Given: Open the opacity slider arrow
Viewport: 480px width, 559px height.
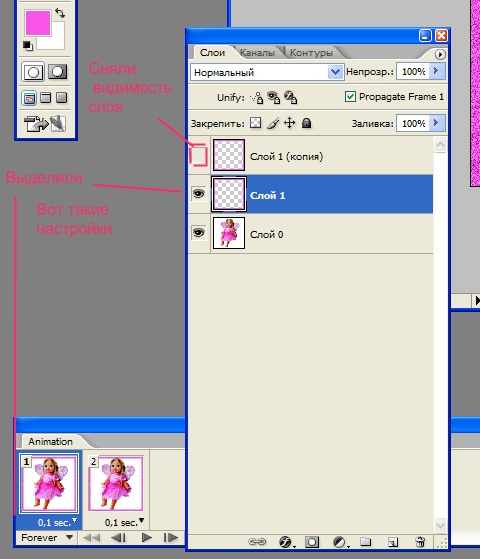Looking at the screenshot, I should [x=437, y=72].
